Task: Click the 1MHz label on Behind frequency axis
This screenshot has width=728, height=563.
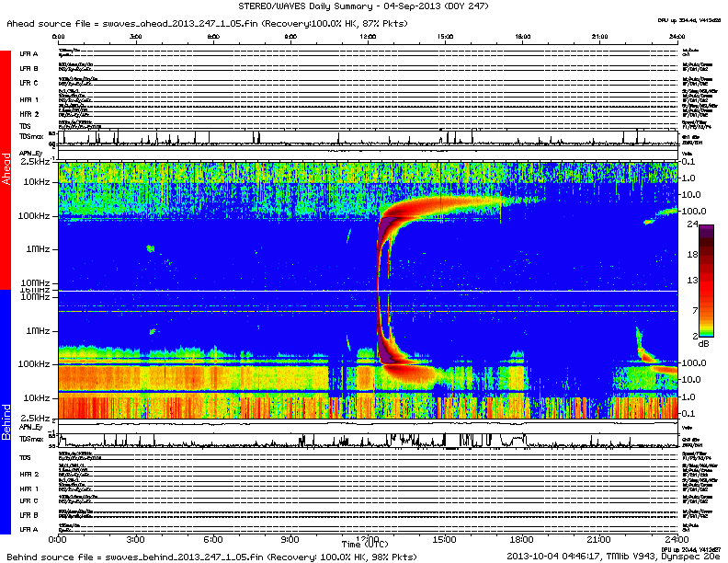Action: pyautogui.click(x=37, y=330)
